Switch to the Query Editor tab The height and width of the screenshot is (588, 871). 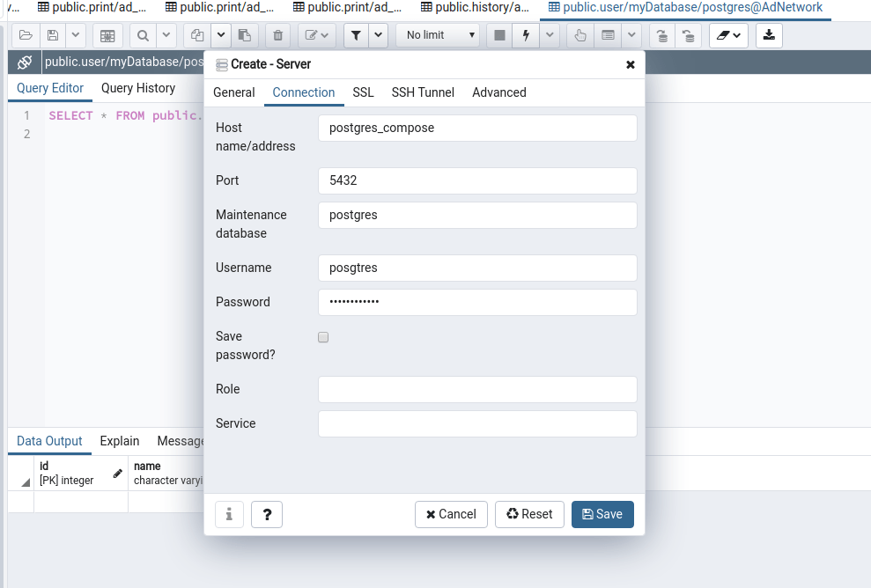(x=50, y=88)
